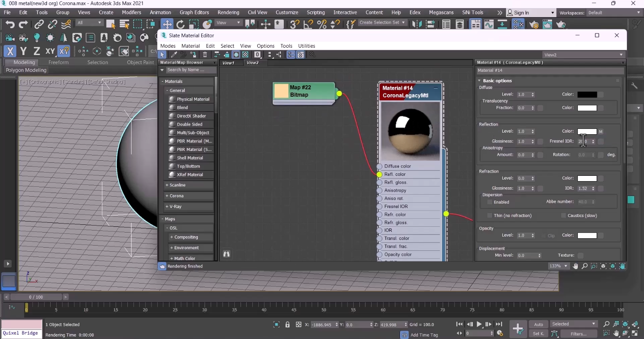Collapse the Materials group in browser
The width and height of the screenshot is (644, 339).
click(x=162, y=82)
